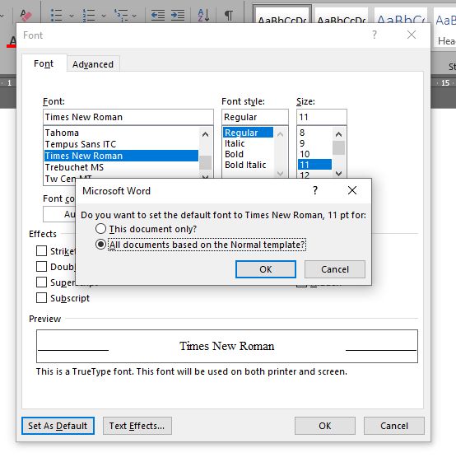Select Times New Roman in font list
Image resolution: width=456 pixels, height=476 pixels.
coord(121,156)
